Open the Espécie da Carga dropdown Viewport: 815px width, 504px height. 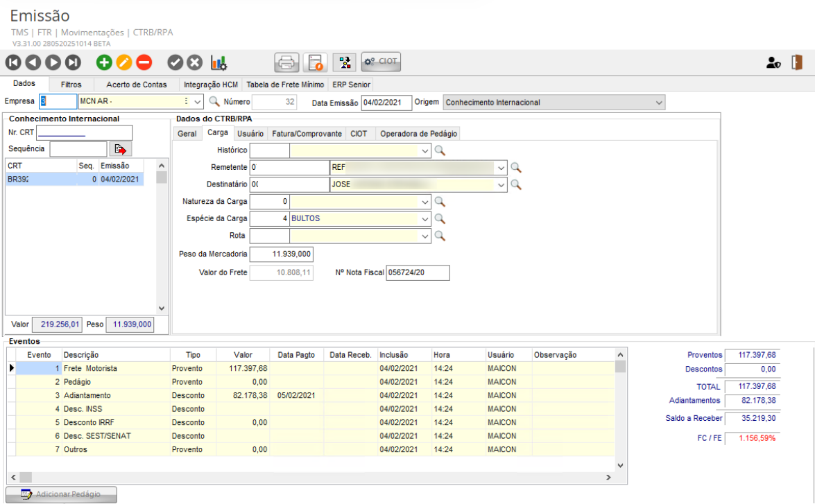424,218
